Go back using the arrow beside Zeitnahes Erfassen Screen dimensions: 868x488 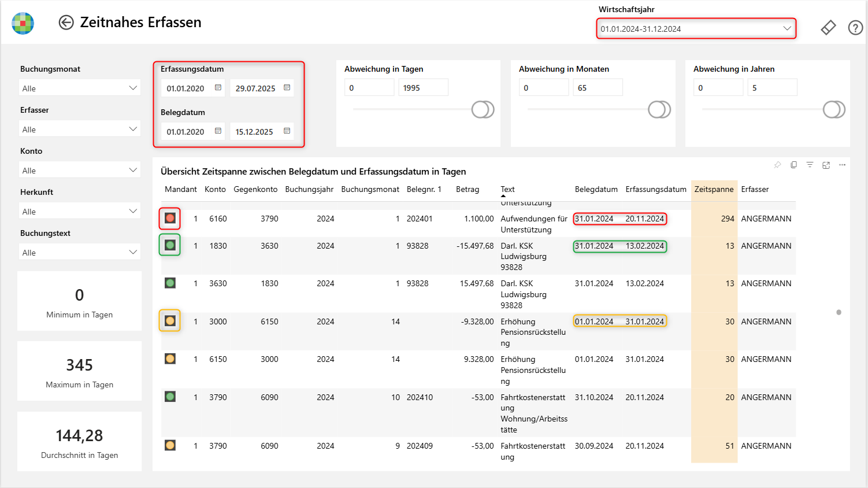point(66,23)
